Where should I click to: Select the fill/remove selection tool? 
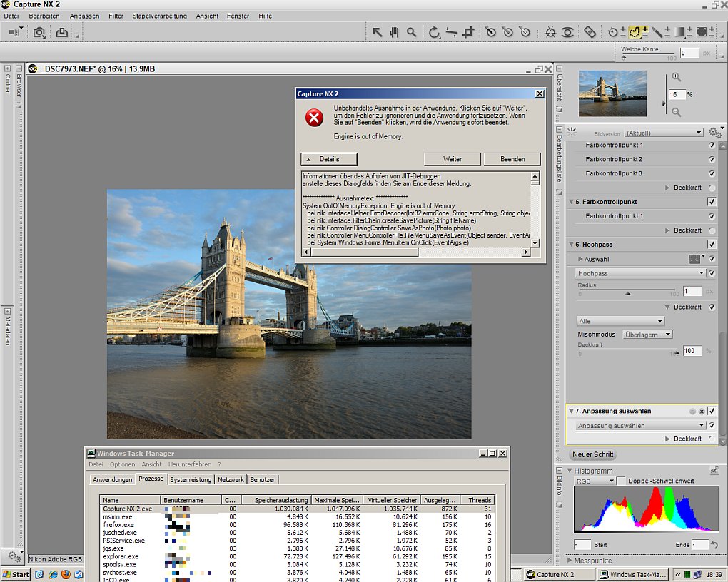[704, 32]
